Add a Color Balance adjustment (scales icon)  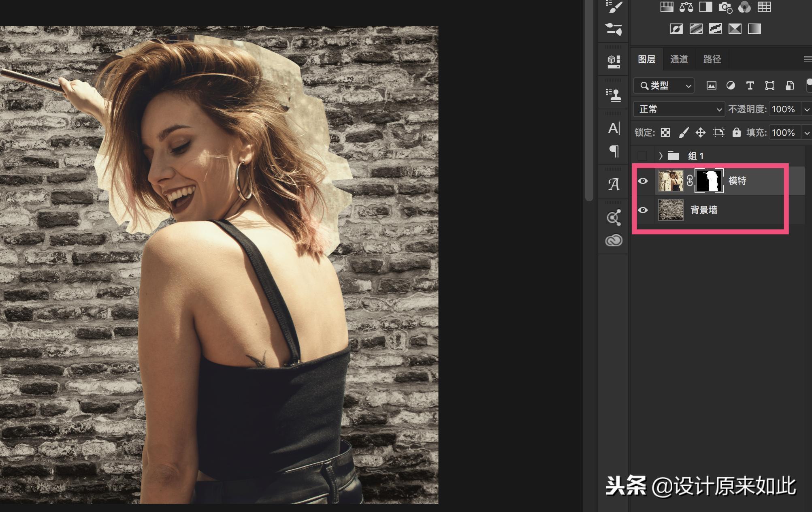[686, 7]
